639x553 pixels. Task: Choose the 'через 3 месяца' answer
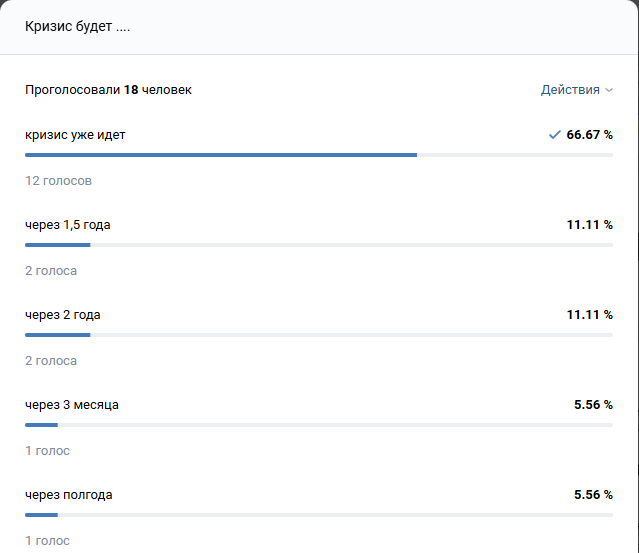pos(72,405)
